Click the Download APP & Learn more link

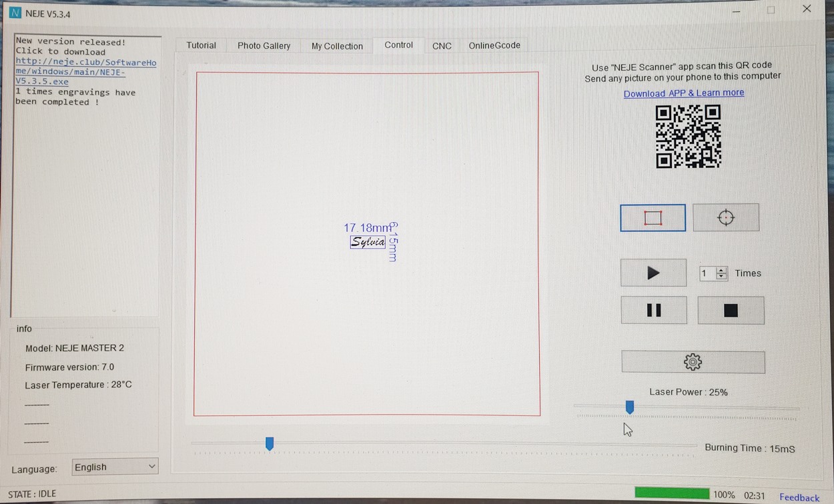coord(683,93)
